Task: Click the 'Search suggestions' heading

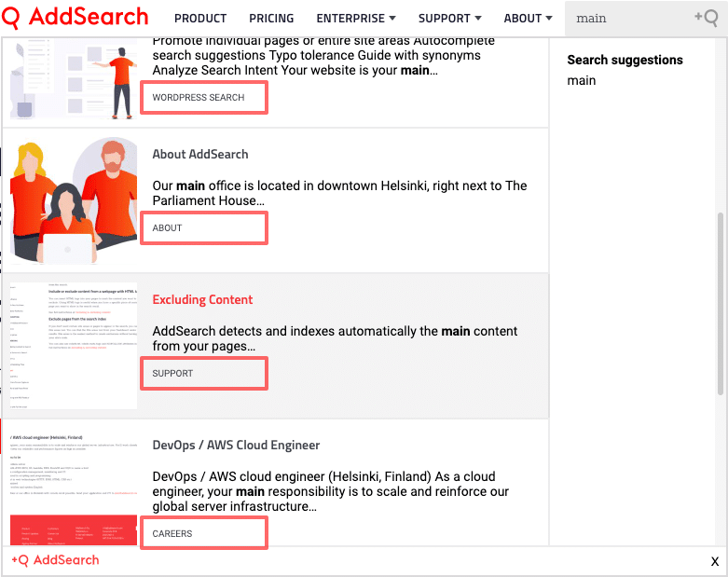Action: click(625, 60)
